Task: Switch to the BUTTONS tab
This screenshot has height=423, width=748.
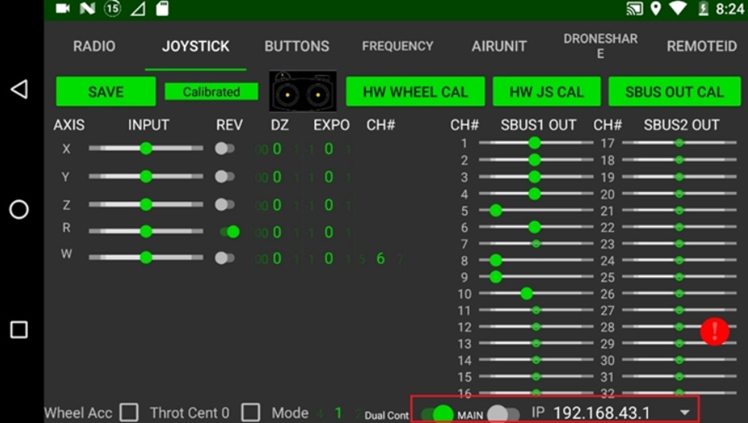Action: pos(297,46)
